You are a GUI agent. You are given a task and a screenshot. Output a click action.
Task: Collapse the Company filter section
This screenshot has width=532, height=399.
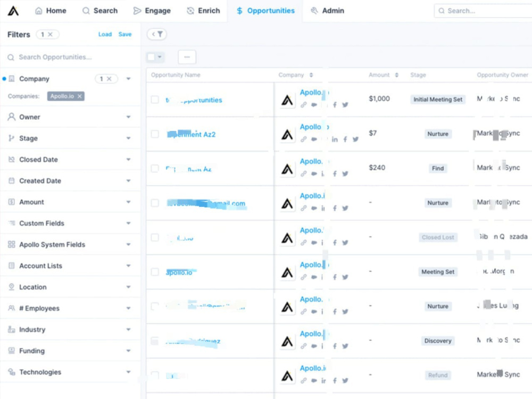[x=129, y=79]
